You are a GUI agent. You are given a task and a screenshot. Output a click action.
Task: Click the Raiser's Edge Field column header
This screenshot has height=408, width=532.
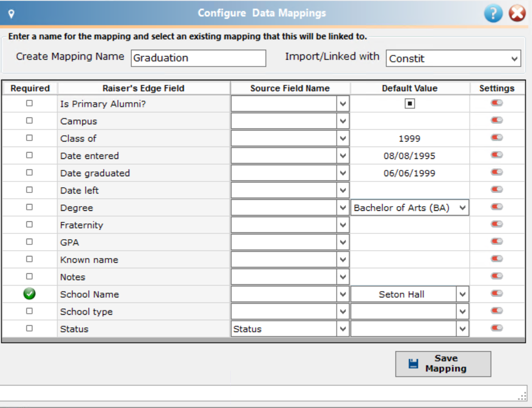(x=144, y=88)
